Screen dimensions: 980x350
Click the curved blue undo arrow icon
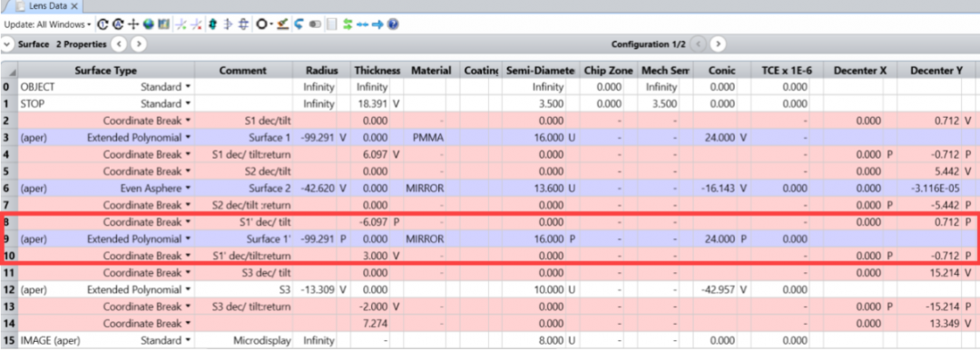[299, 24]
